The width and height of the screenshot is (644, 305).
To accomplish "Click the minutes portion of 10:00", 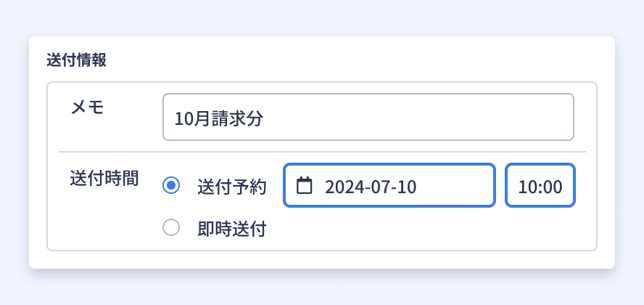I will [x=552, y=187].
